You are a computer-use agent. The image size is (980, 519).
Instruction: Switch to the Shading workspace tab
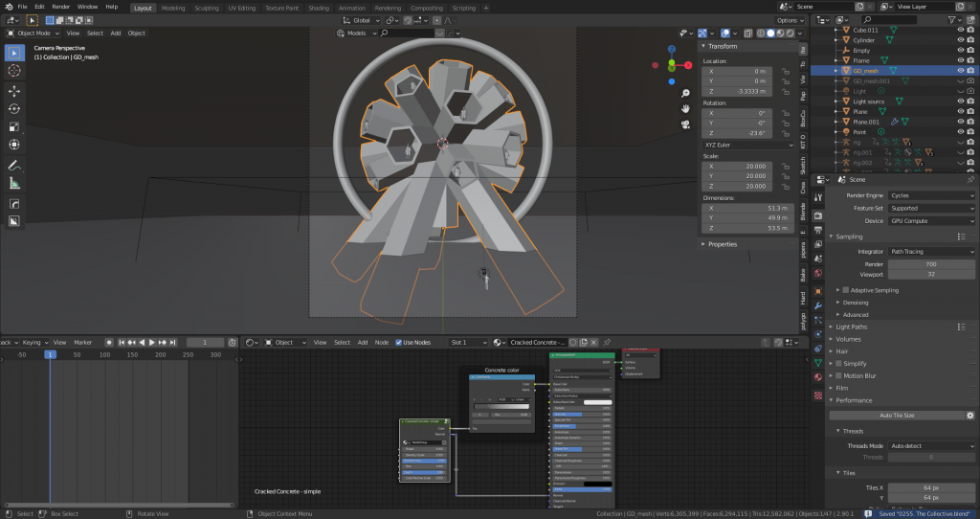click(318, 8)
